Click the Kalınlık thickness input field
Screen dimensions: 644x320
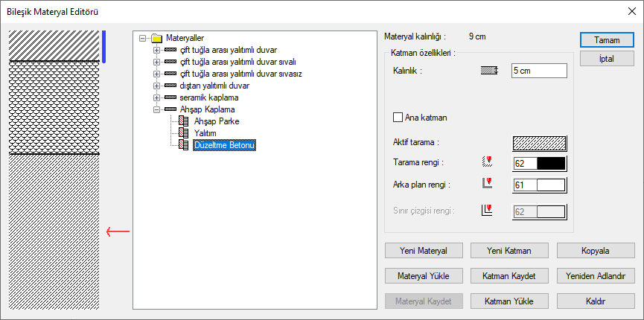point(539,71)
